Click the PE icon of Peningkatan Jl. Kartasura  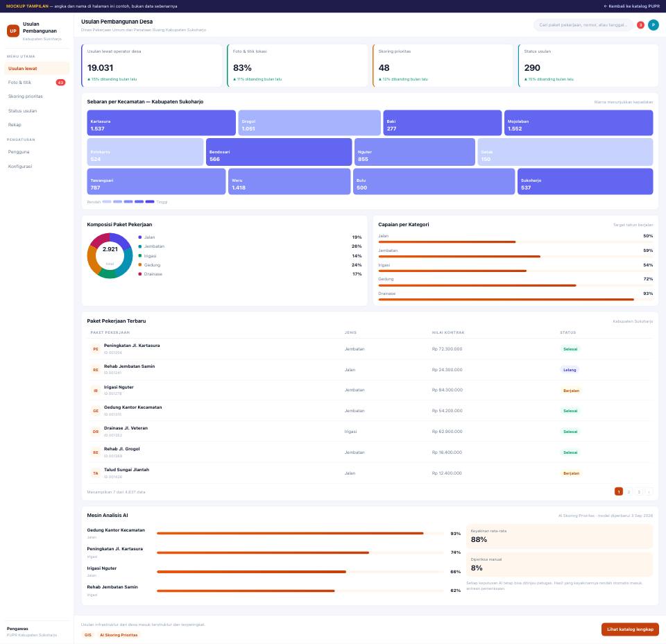pyautogui.click(x=96, y=349)
